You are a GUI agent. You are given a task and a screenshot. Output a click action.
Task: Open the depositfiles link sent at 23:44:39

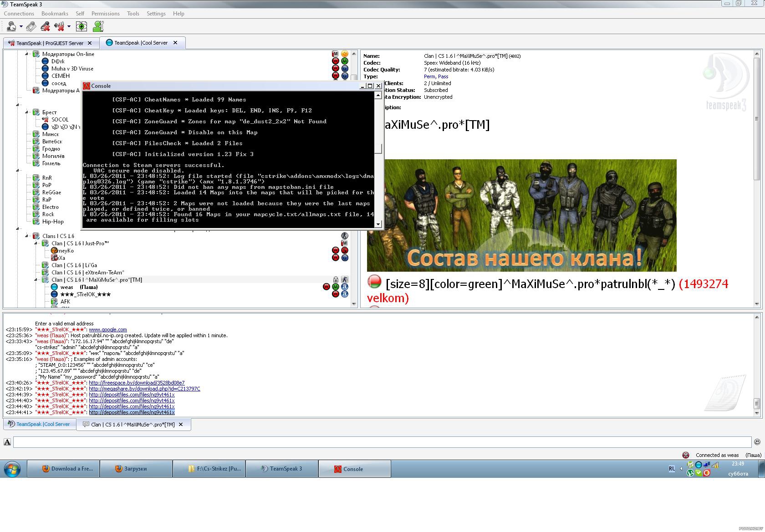(132, 395)
